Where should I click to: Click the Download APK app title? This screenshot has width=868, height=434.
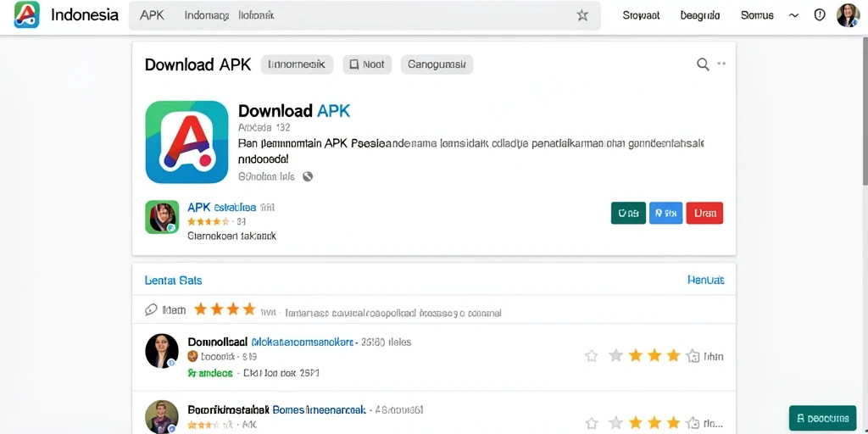point(294,111)
